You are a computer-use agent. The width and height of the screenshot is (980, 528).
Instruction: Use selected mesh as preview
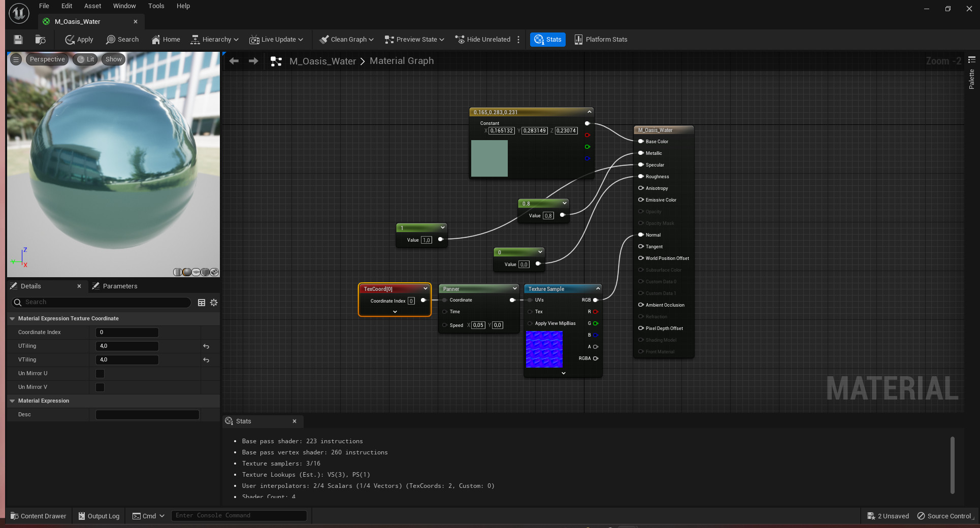coord(214,272)
